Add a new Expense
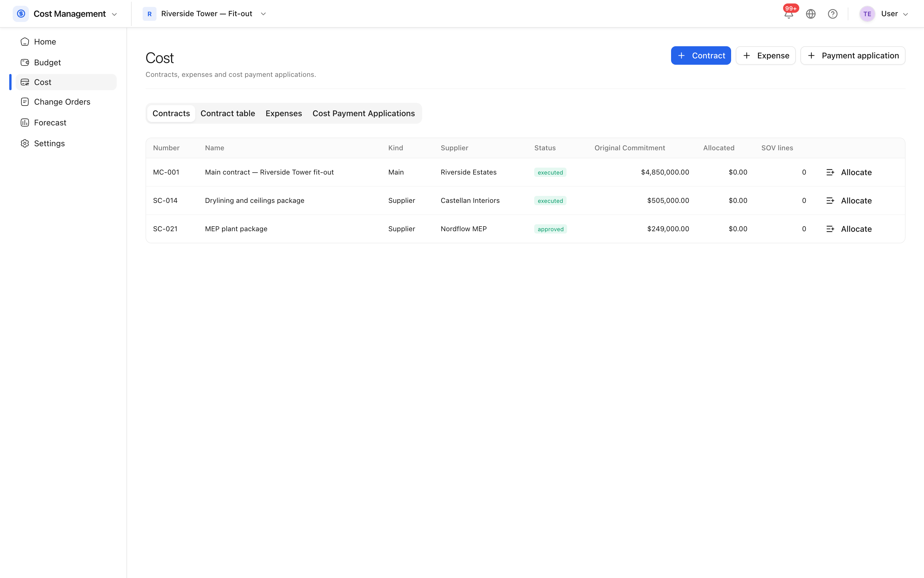Image resolution: width=924 pixels, height=578 pixels. [765, 55]
